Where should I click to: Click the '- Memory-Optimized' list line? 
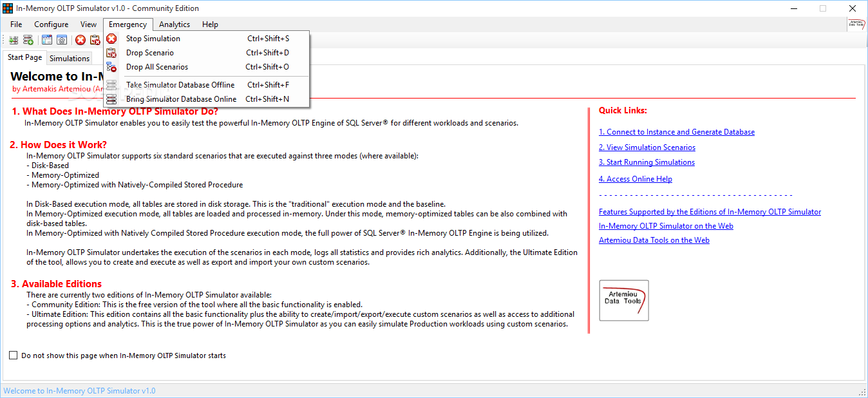click(x=63, y=175)
